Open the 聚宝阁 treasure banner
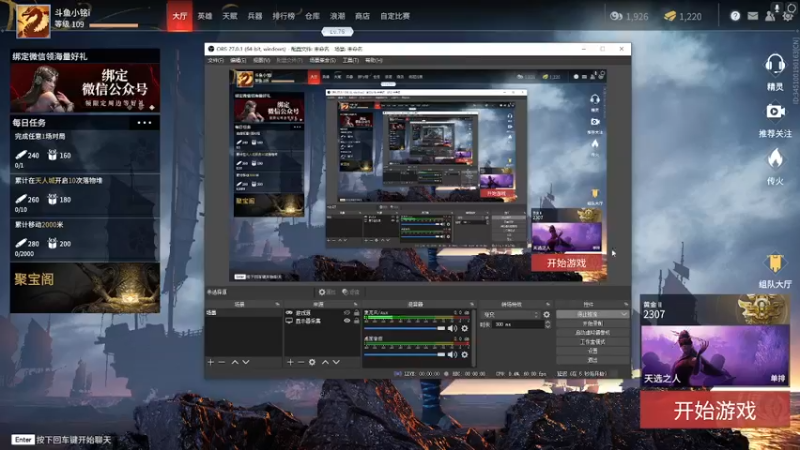 click(85, 288)
